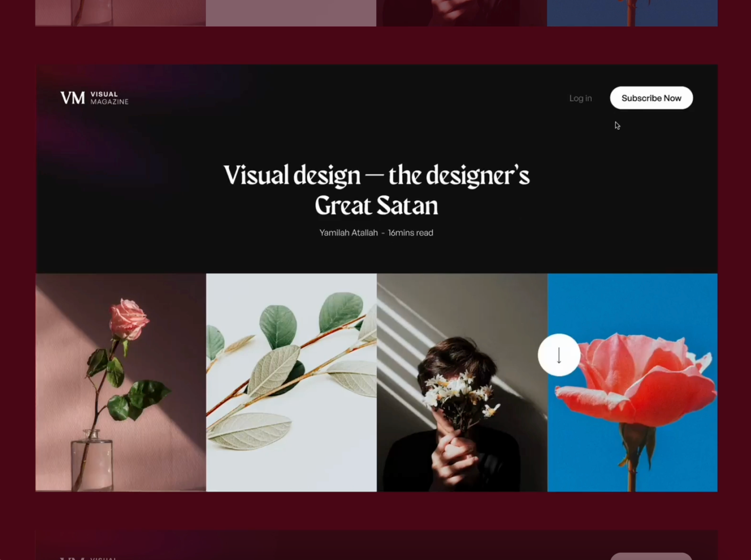Viewport: 751px width, 560px height.
Task: Click the '16mins read' label
Action: pyautogui.click(x=410, y=233)
